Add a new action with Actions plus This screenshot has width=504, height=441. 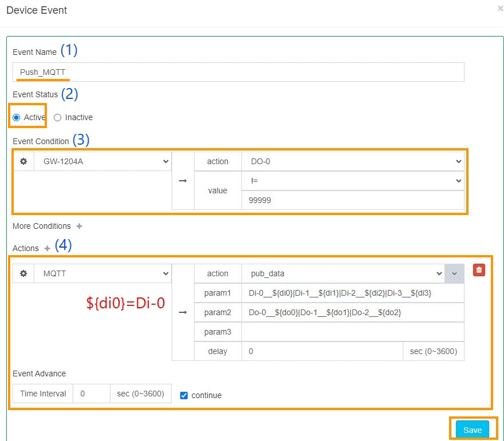[x=47, y=249]
